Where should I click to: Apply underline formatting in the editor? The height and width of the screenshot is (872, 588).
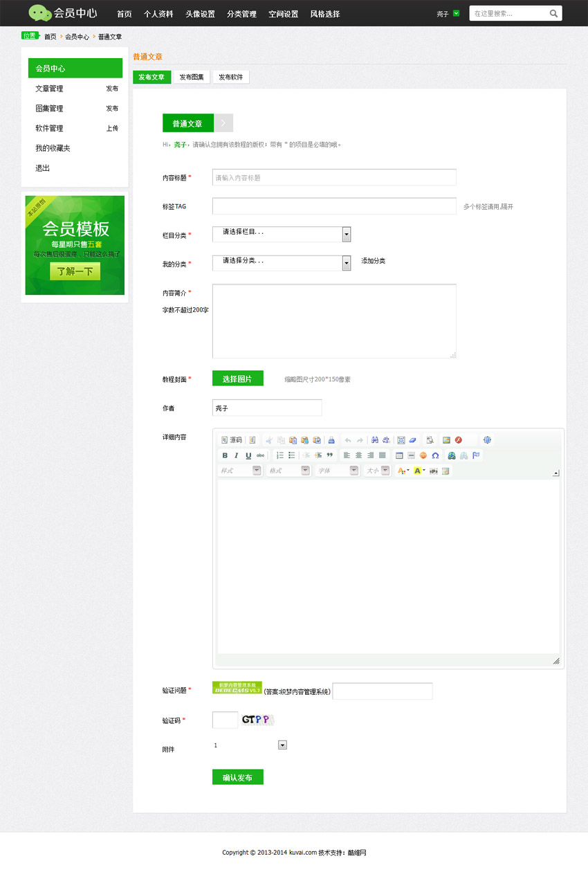pyautogui.click(x=248, y=455)
